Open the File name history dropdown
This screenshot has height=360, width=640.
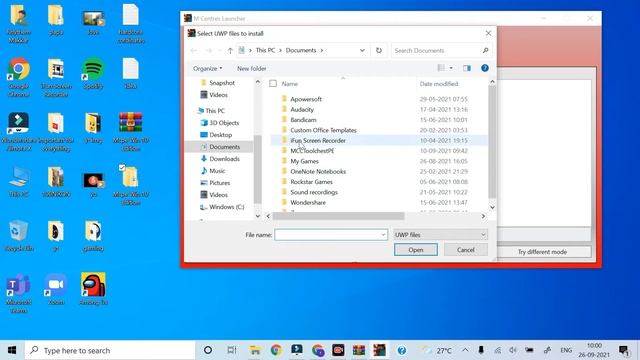[383, 235]
